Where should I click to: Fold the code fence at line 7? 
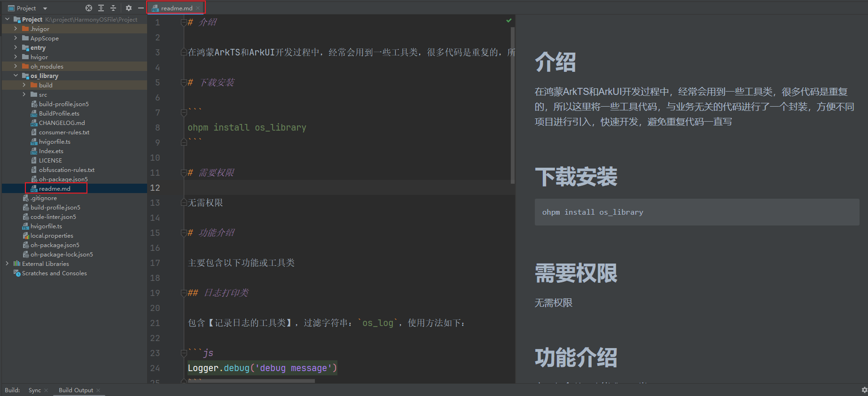coord(184,112)
